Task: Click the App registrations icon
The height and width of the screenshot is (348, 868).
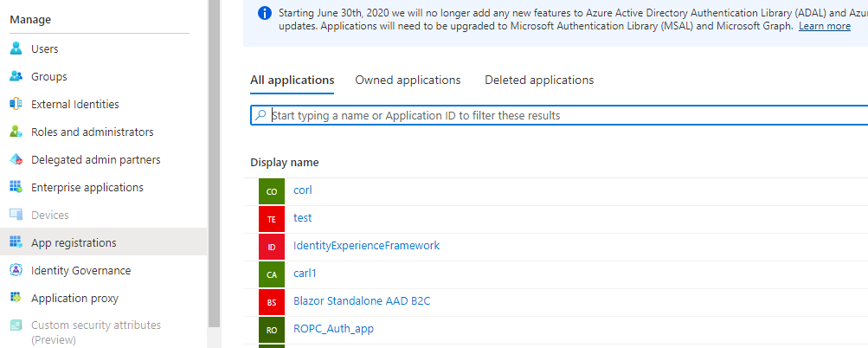Action: click(x=16, y=242)
